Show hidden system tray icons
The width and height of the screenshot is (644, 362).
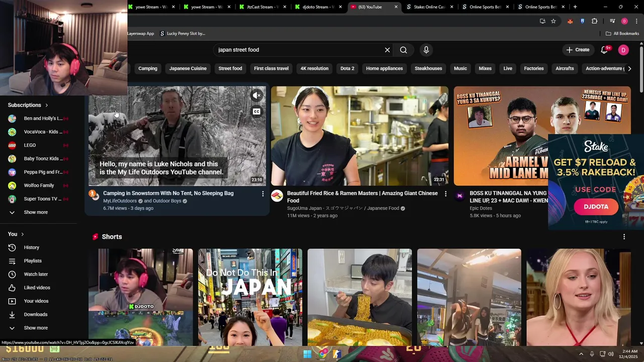click(581, 354)
